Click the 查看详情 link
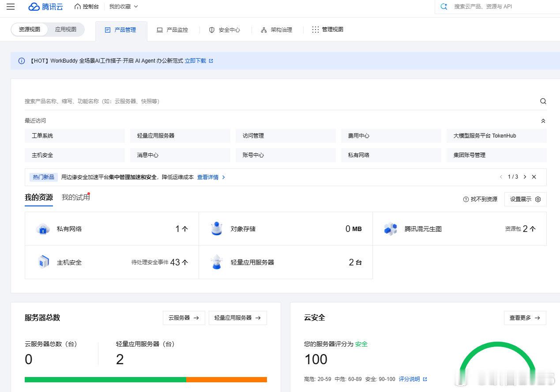Screen dimensions: 560x392 211,177
